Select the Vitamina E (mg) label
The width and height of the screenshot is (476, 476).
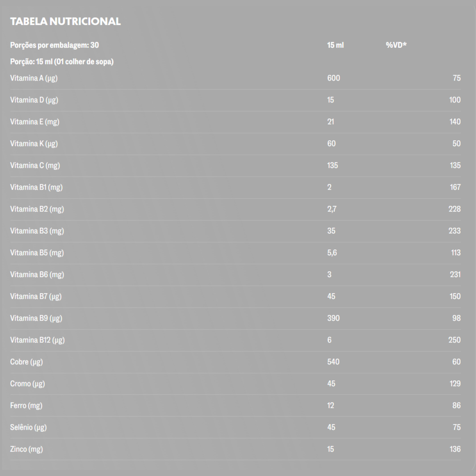click(x=35, y=122)
